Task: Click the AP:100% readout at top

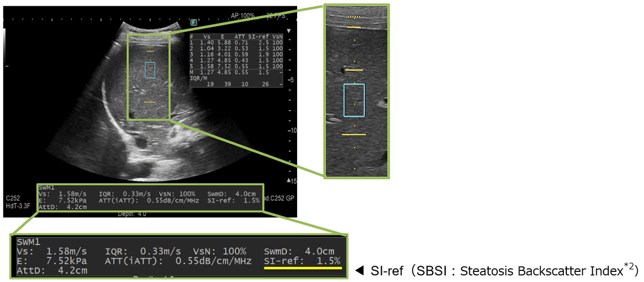Action: (x=243, y=15)
